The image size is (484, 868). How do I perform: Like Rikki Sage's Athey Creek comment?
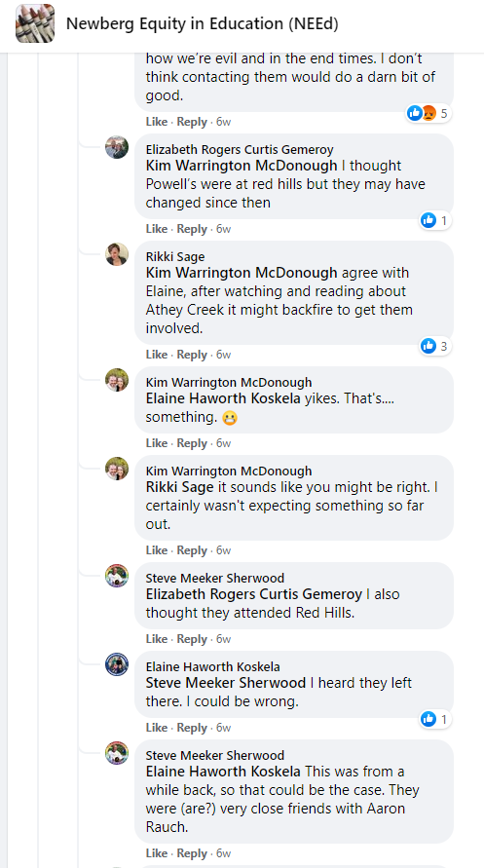pyautogui.click(x=157, y=355)
